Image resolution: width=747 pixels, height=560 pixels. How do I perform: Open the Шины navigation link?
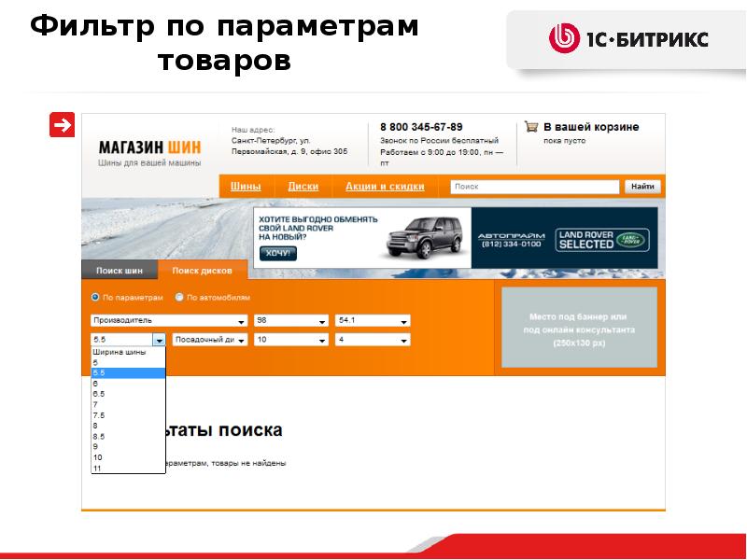pyautogui.click(x=246, y=186)
